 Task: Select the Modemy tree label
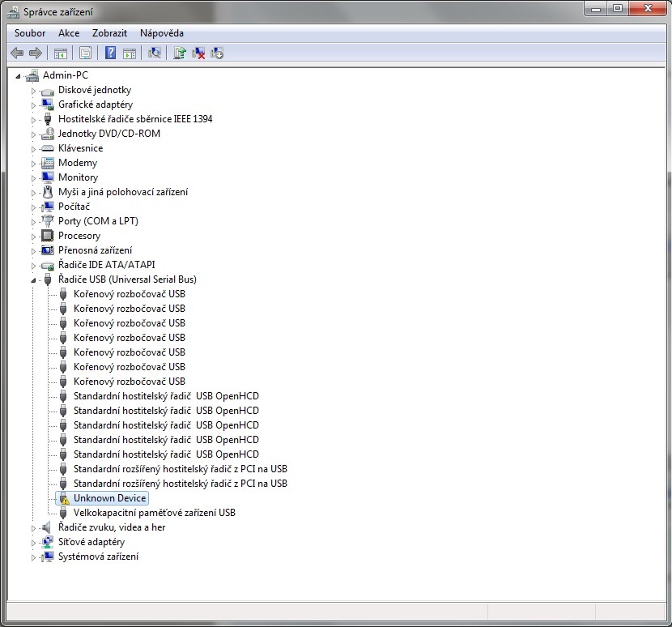coord(78,163)
